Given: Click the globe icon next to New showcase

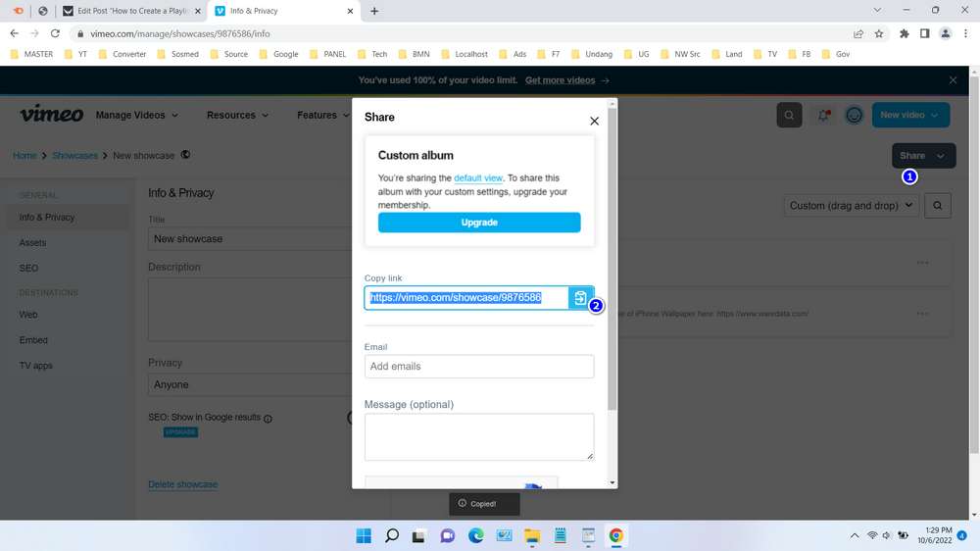Looking at the screenshot, I should click(x=185, y=155).
